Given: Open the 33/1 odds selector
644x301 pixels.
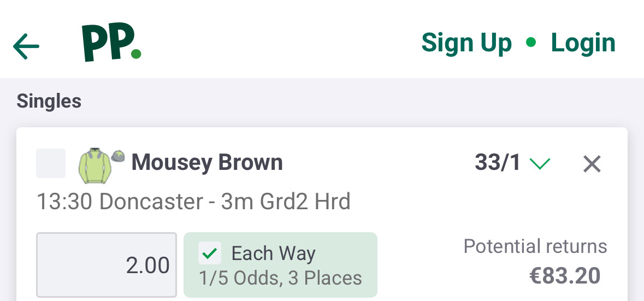Looking at the screenshot, I should 498,163.
